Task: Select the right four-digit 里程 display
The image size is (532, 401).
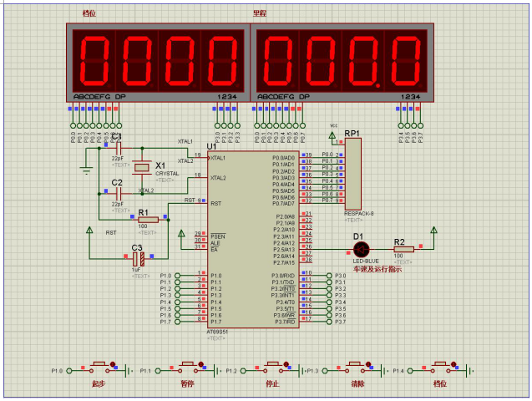Action: tap(342, 63)
